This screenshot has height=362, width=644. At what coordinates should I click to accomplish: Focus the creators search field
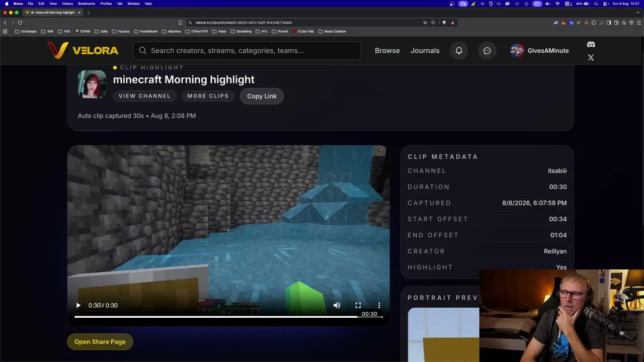click(x=247, y=50)
